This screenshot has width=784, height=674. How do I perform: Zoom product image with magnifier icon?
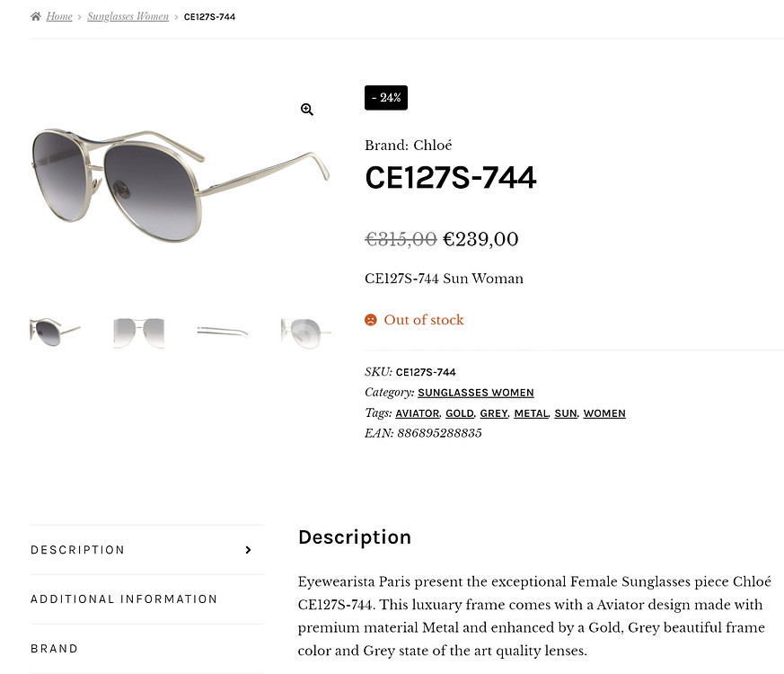tap(307, 110)
